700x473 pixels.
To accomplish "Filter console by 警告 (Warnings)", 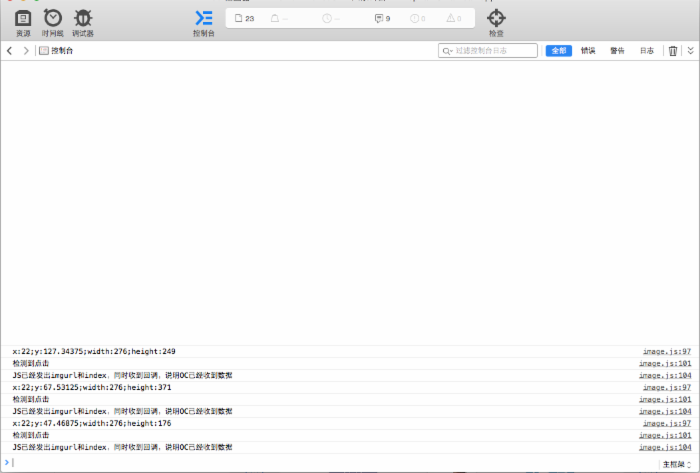I will click(617, 51).
